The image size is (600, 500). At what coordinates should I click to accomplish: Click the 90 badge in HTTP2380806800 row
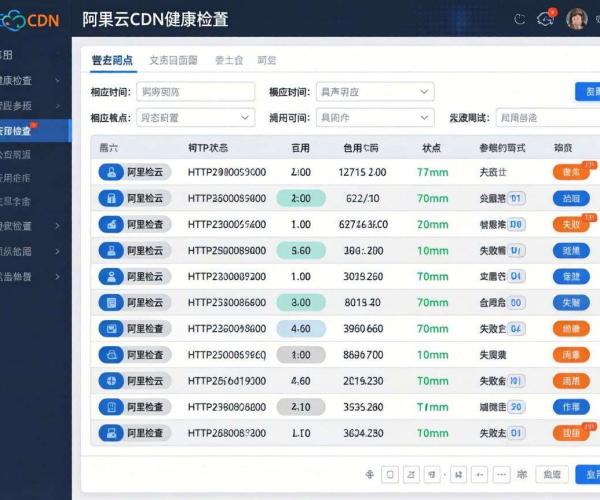point(516,407)
